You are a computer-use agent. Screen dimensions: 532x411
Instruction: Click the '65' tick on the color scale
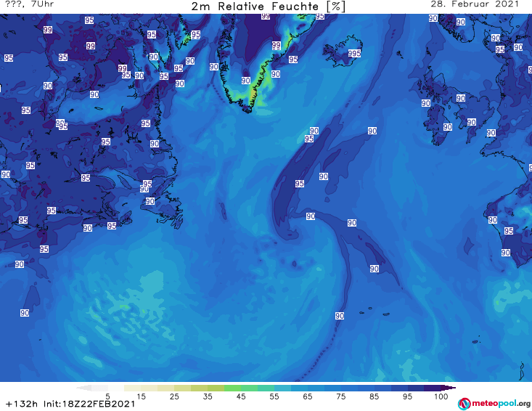coord(308,396)
